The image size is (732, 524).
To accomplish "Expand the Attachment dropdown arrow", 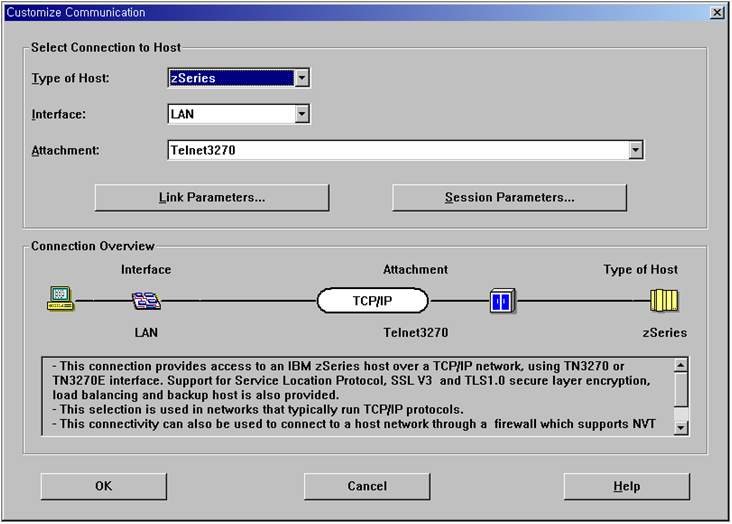I will tap(635, 150).
